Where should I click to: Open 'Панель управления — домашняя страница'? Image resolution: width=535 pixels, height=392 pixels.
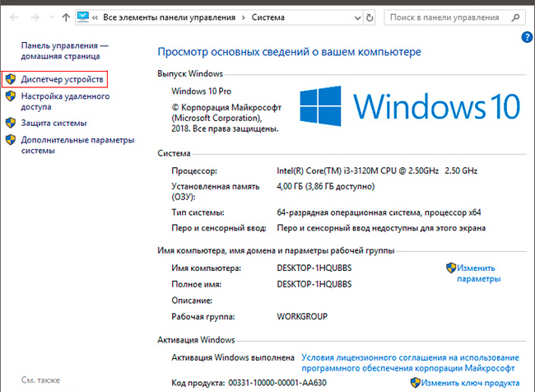coord(65,51)
